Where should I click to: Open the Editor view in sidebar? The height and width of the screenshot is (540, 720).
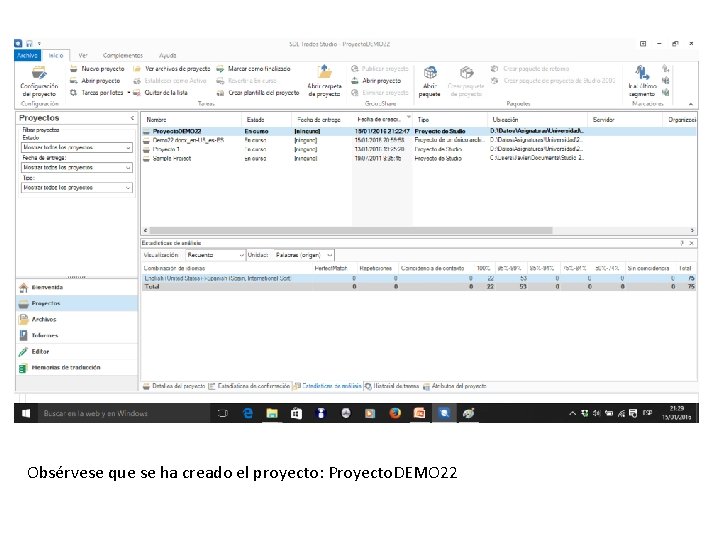click(77, 352)
